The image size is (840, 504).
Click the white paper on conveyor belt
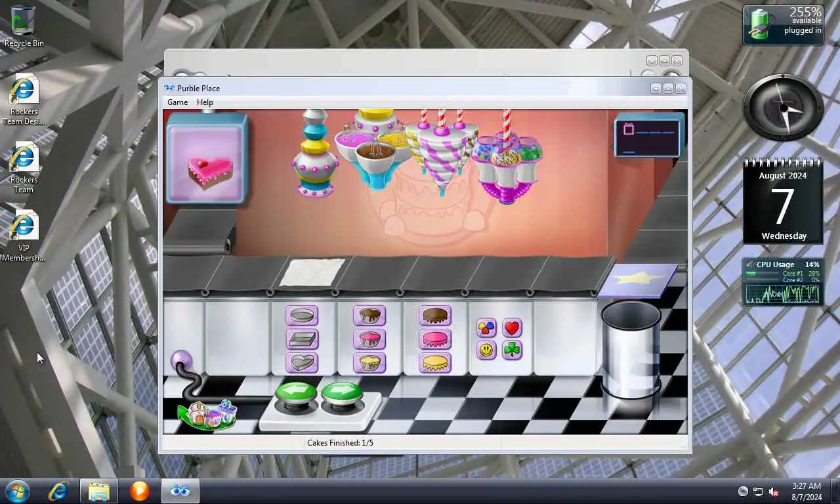312,272
